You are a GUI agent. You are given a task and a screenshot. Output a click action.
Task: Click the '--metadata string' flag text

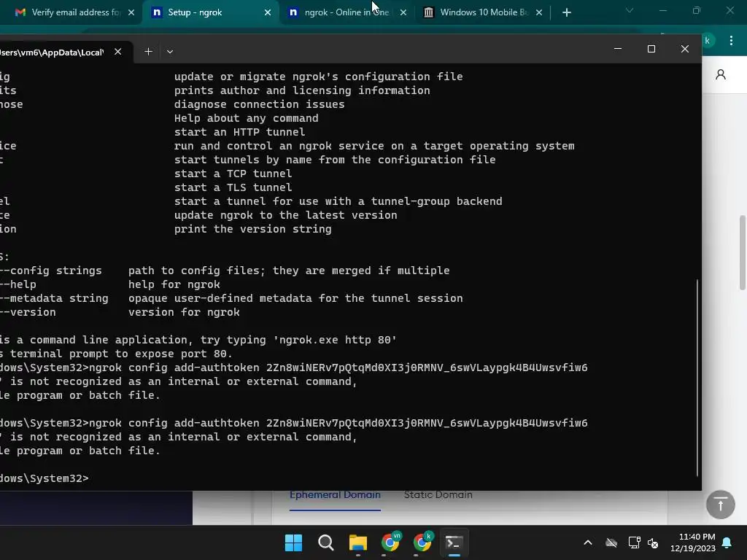54,298
